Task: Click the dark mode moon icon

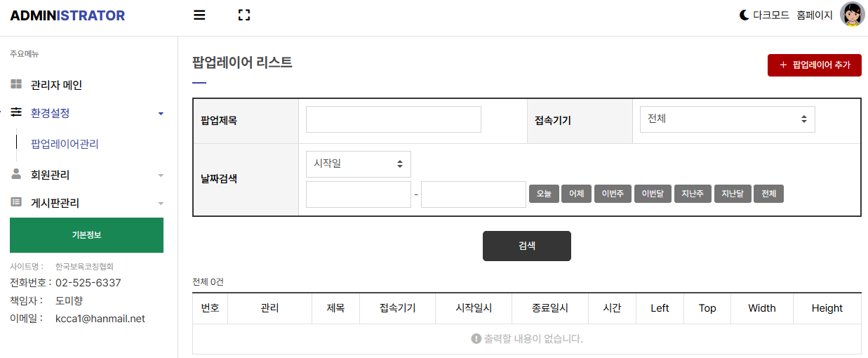Action: tap(744, 15)
